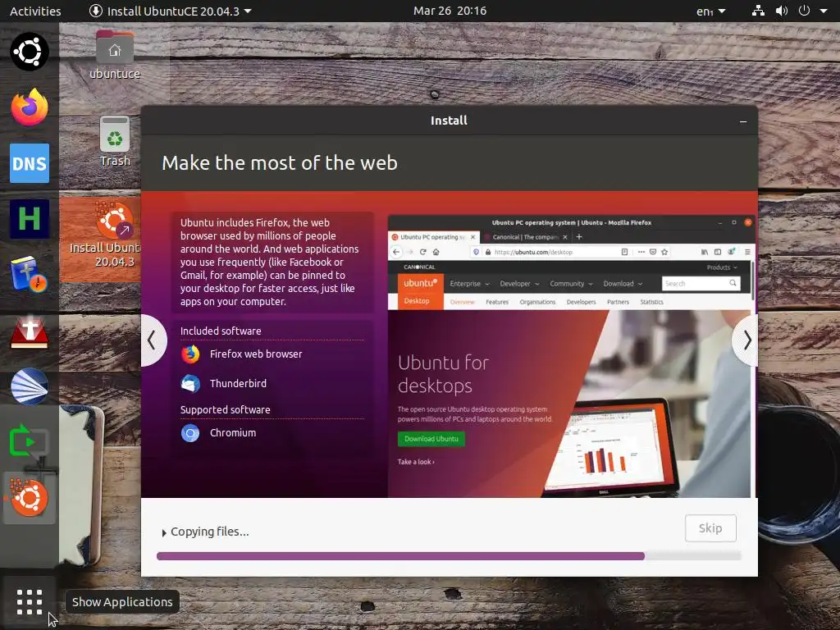The width and height of the screenshot is (840, 630).
Task: Go to previous slide with left arrow
Action: (152, 340)
